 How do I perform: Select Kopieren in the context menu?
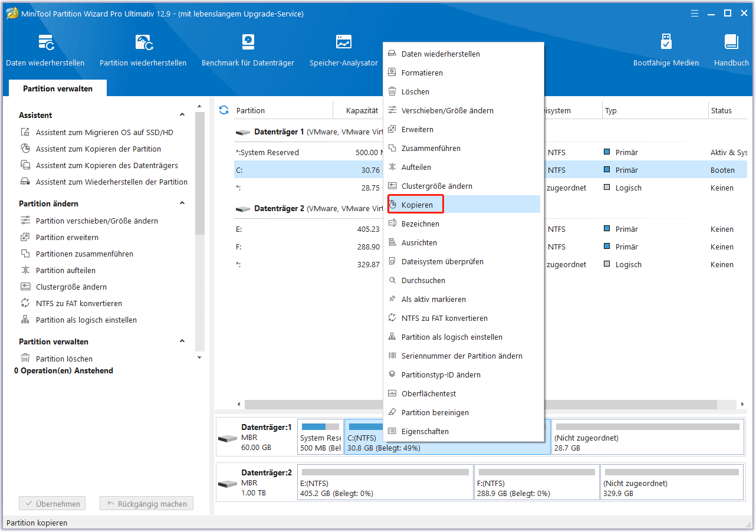(463, 205)
